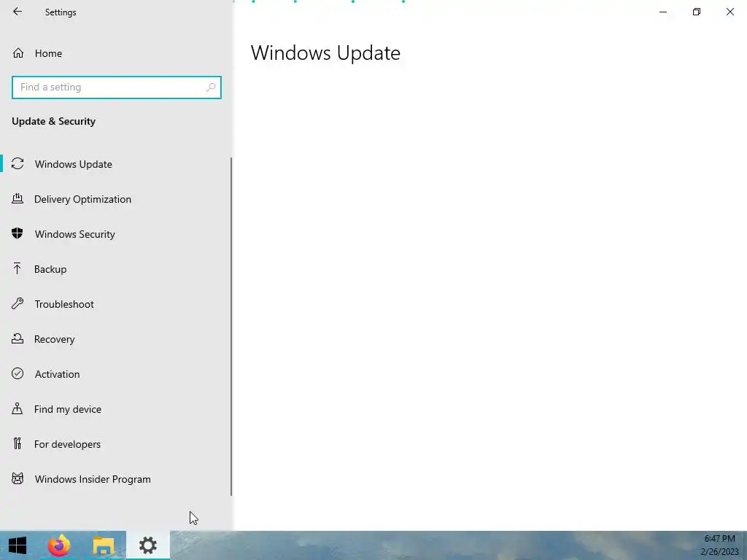
Task: Click the Activation checkmark circle icon
Action: coord(18,373)
